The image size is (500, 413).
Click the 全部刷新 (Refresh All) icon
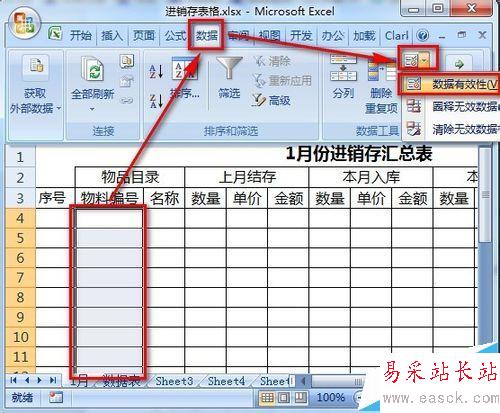point(93,68)
